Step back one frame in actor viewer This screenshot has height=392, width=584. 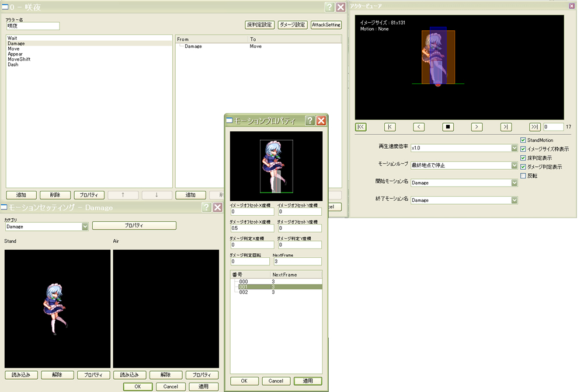click(x=419, y=127)
